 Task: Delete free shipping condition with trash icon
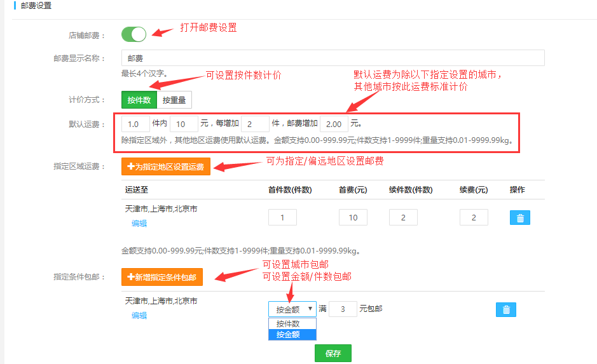click(505, 309)
